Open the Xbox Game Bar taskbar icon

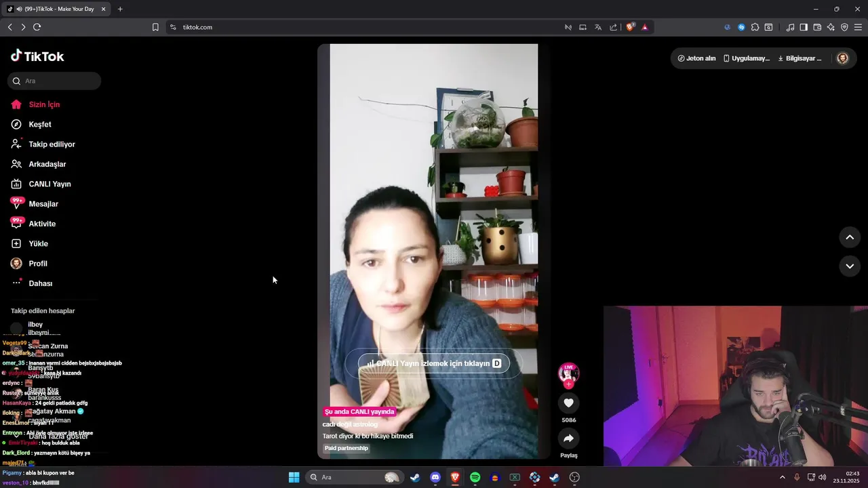[515, 477]
